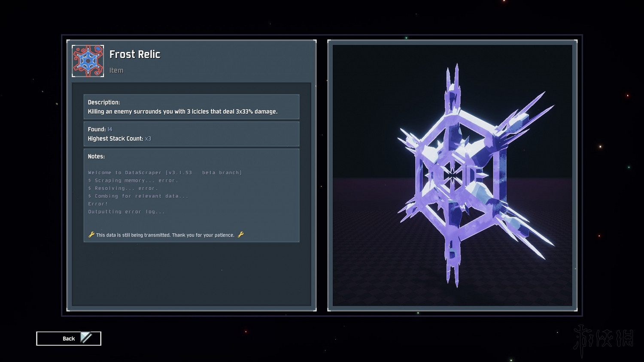Click the left wrench icon in Notes
Screen dimensions: 644x362
point(91,235)
